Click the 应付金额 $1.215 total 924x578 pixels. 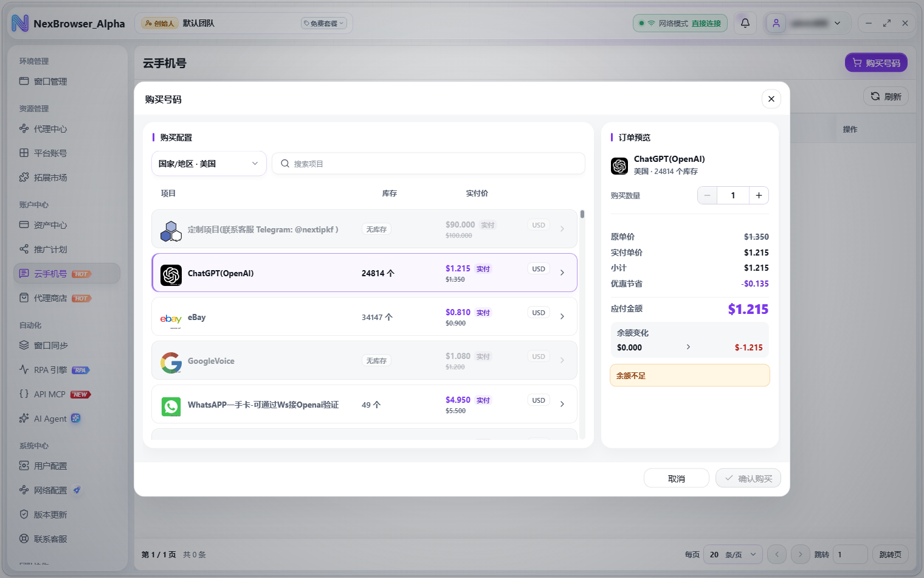click(748, 309)
